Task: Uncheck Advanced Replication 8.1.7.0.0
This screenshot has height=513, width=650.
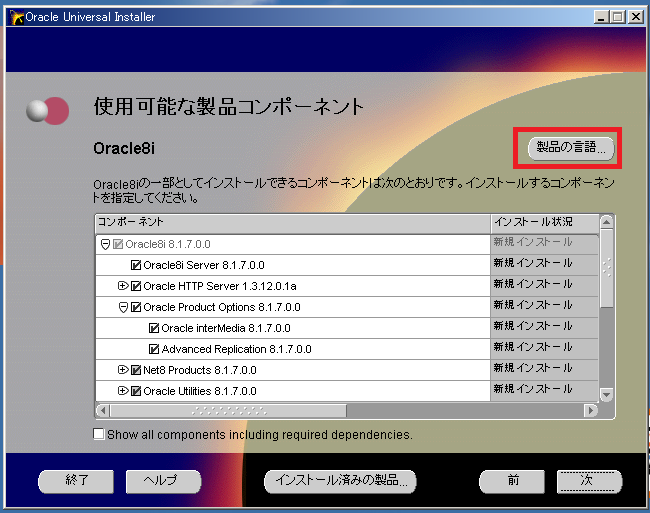Action: coord(154,349)
